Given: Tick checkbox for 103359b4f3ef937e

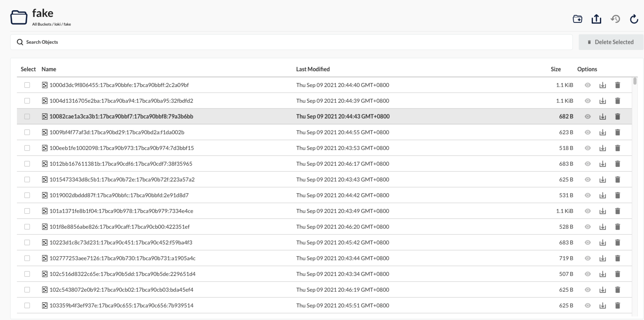Looking at the screenshot, I should click(27, 305).
